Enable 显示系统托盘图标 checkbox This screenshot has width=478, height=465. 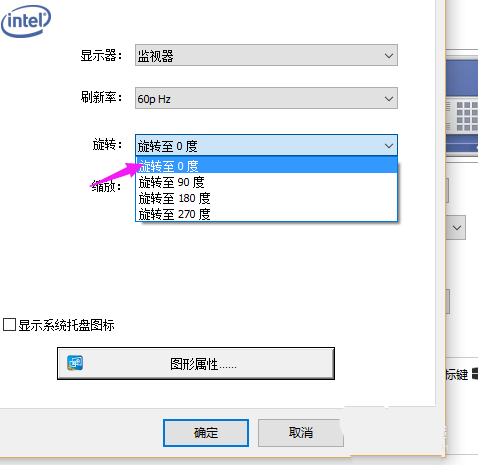9,324
